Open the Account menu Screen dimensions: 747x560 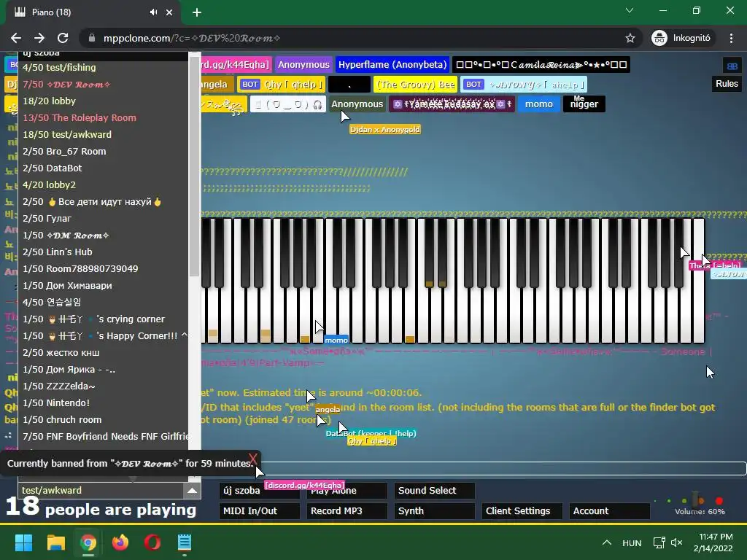(x=609, y=511)
